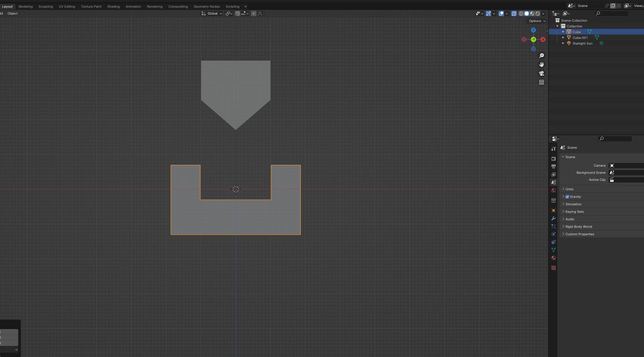
Task: Toggle camera view with the camera gizmo
Action: pos(541,74)
